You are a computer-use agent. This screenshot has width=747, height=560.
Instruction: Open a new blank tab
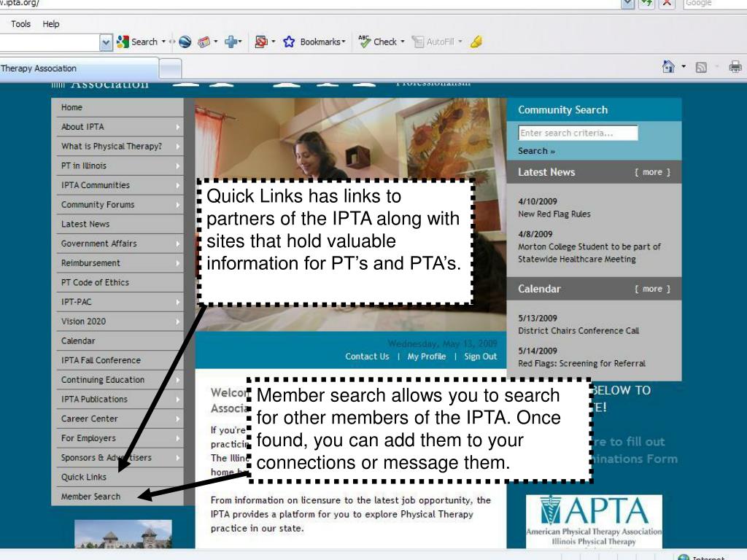pyautogui.click(x=170, y=69)
